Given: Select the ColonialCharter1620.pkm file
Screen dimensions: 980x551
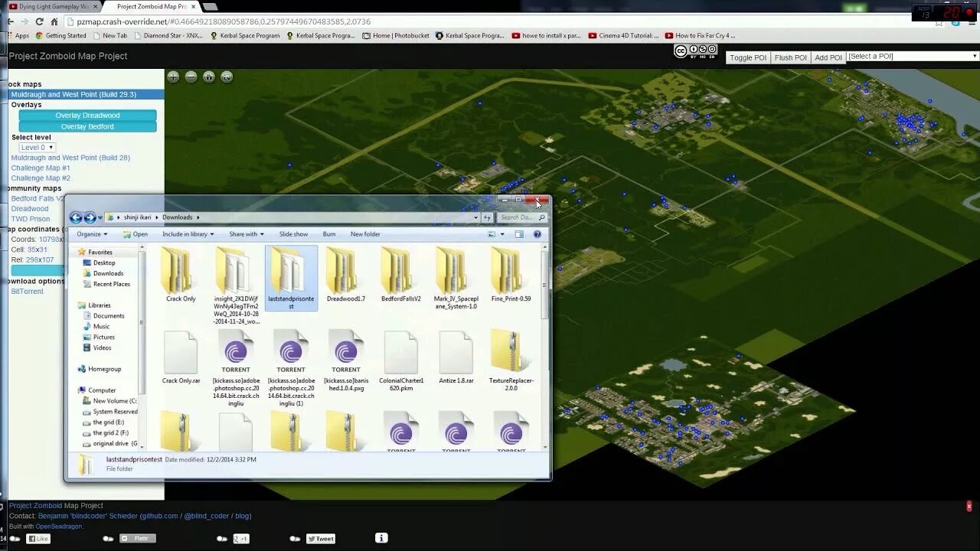Looking at the screenshot, I should click(x=401, y=361).
